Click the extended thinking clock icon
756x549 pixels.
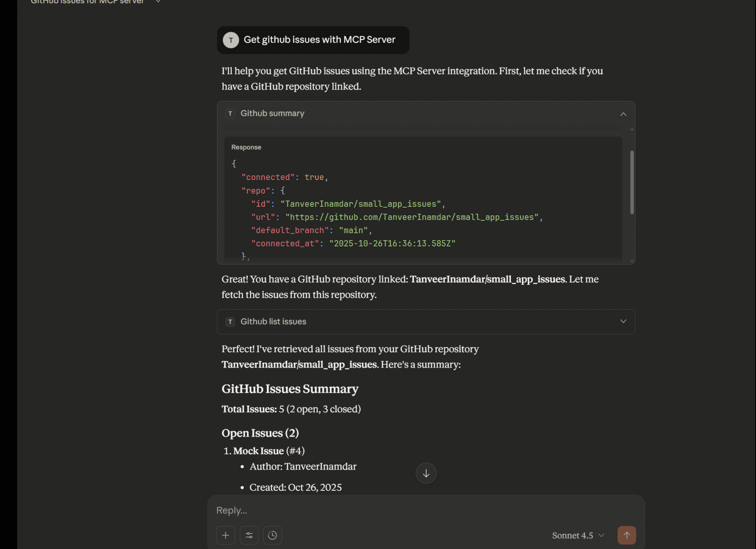click(x=272, y=535)
